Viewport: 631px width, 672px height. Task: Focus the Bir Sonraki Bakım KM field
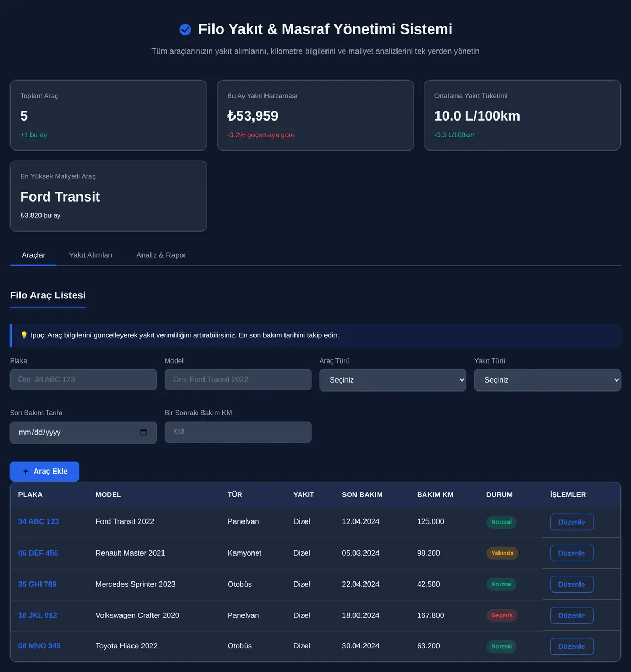pyautogui.click(x=238, y=432)
